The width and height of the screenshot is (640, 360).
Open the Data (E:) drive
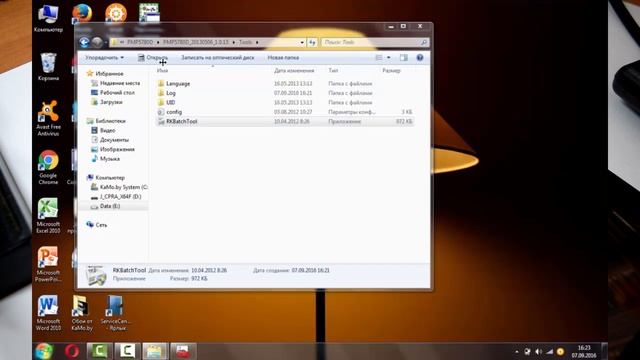110,206
